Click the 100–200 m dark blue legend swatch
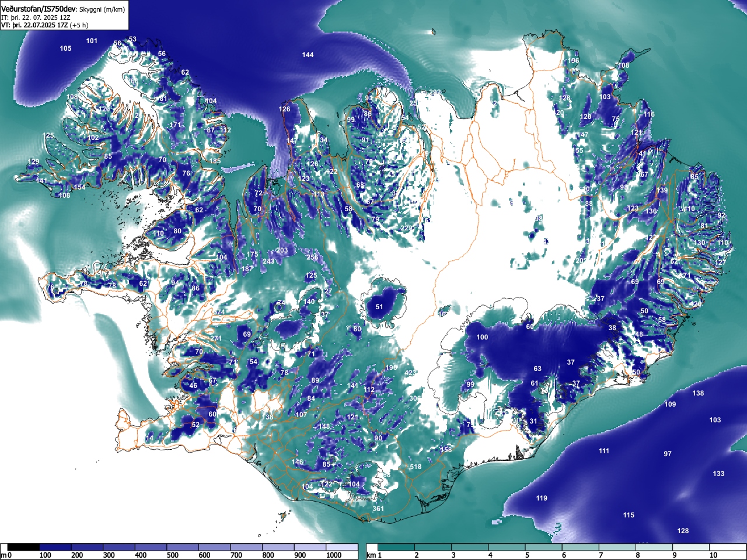 (x=55, y=547)
